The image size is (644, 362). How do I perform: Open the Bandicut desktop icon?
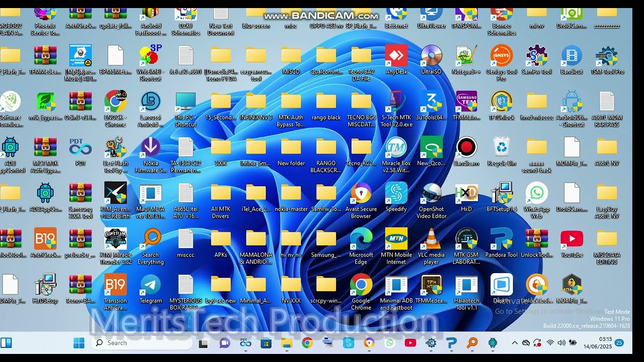(x=572, y=59)
